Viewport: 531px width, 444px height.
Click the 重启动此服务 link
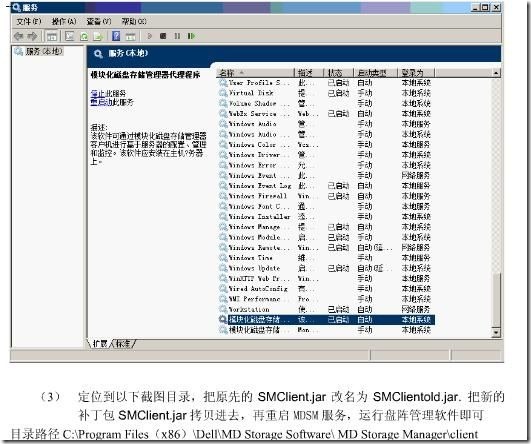click(x=112, y=102)
